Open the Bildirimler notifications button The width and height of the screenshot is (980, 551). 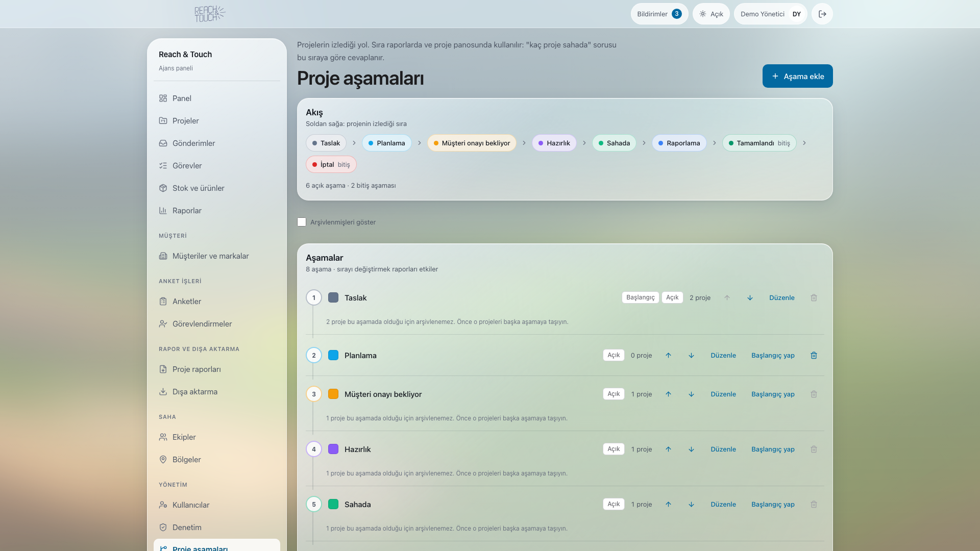659,14
